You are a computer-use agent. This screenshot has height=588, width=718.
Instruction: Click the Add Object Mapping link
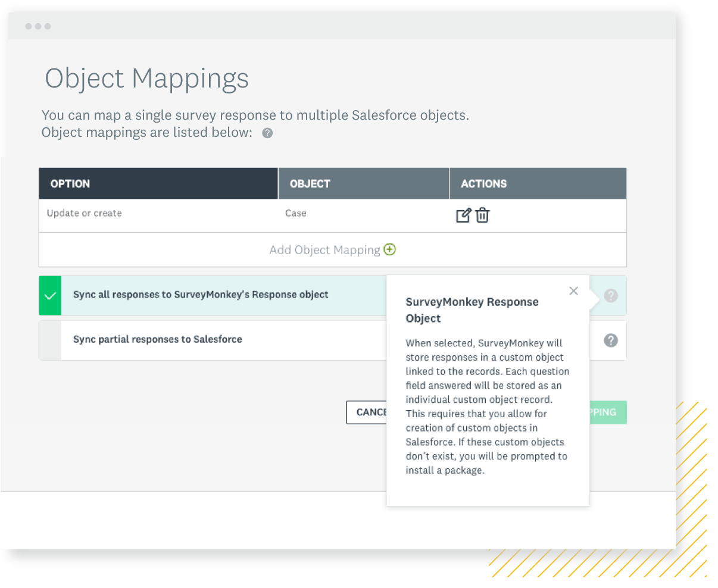pyautogui.click(x=332, y=250)
